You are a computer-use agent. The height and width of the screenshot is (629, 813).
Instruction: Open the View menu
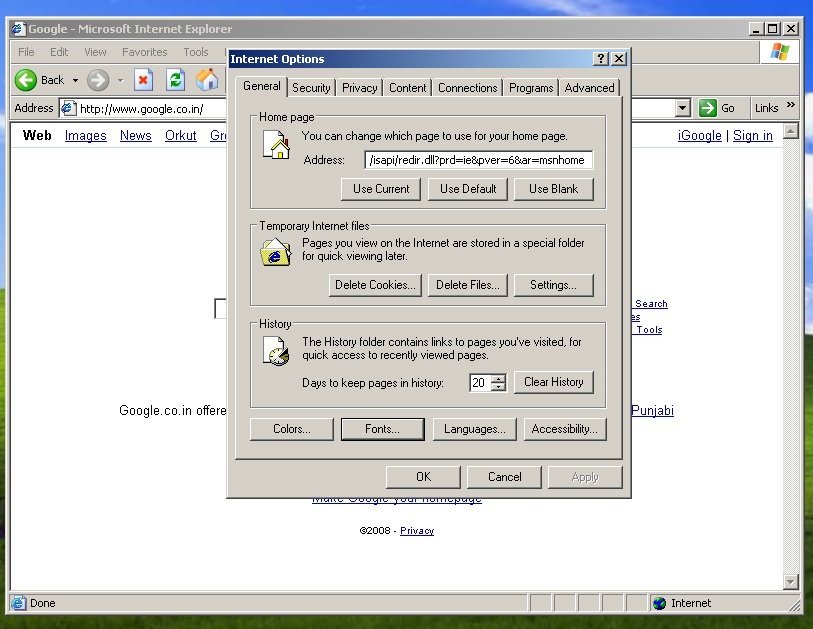click(95, 52)
